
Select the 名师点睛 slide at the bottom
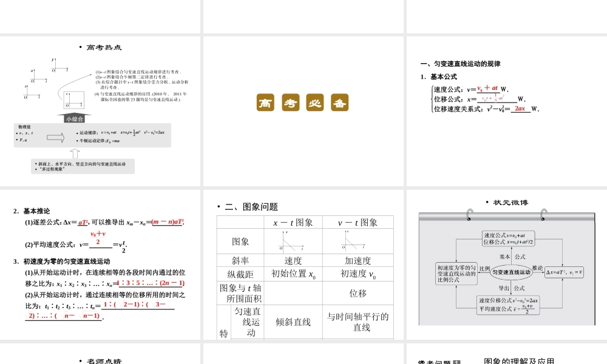point(100,354)
